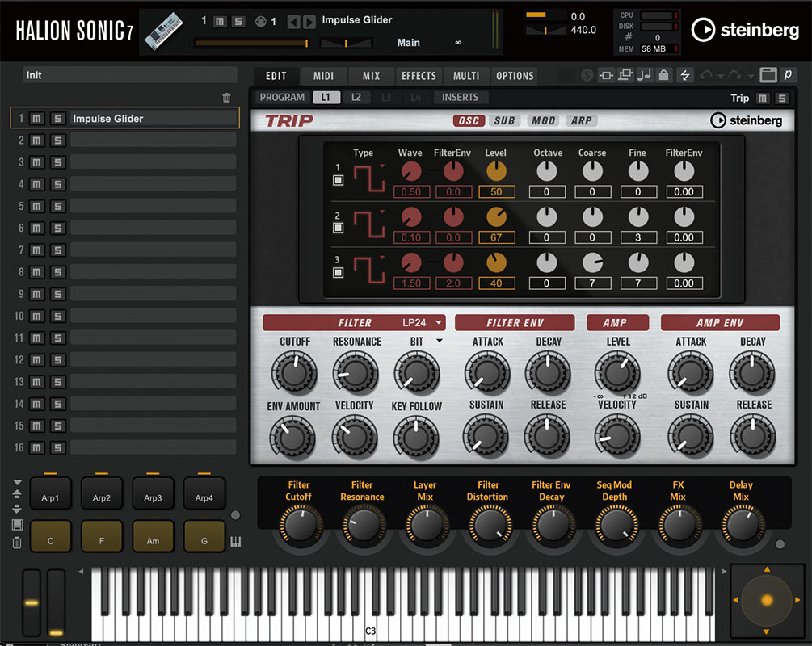812x646 pixels.
Task: Toggle solo on slot 9
Action: (57, 294)
